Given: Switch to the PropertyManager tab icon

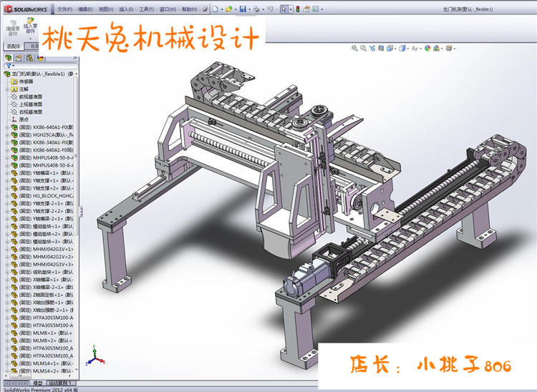Looking at the screenshot, I should [19, 58].
